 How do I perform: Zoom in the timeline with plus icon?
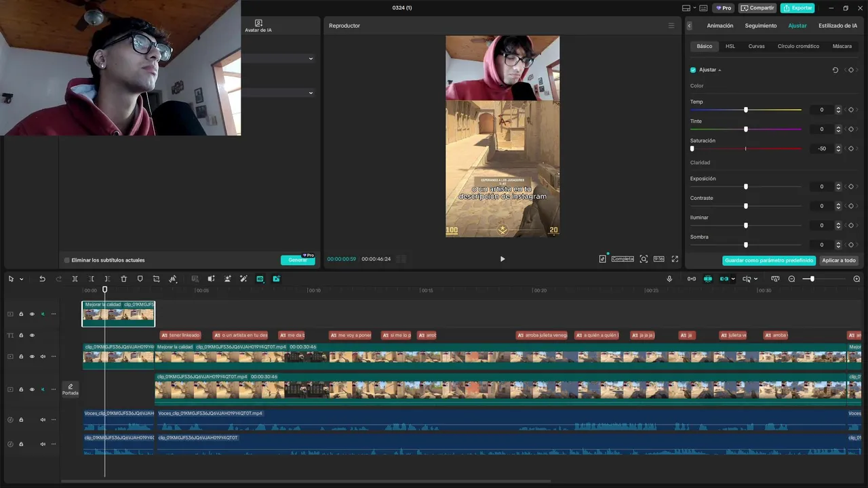(856, 279)
